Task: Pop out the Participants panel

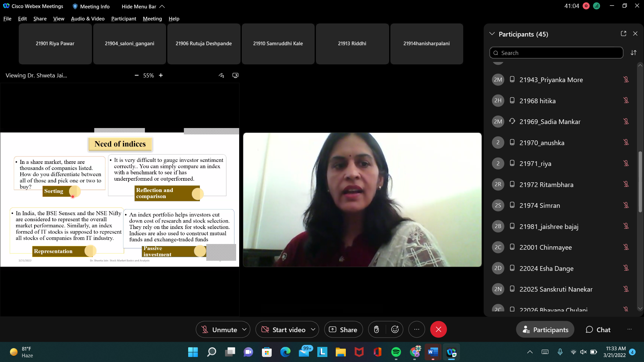Action: click(624, 34)
